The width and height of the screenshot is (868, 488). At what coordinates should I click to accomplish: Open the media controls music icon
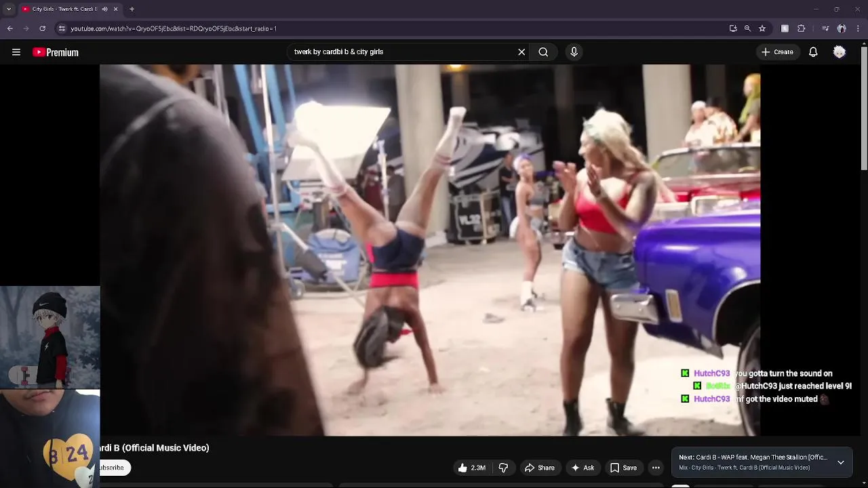tap(825, 28)
